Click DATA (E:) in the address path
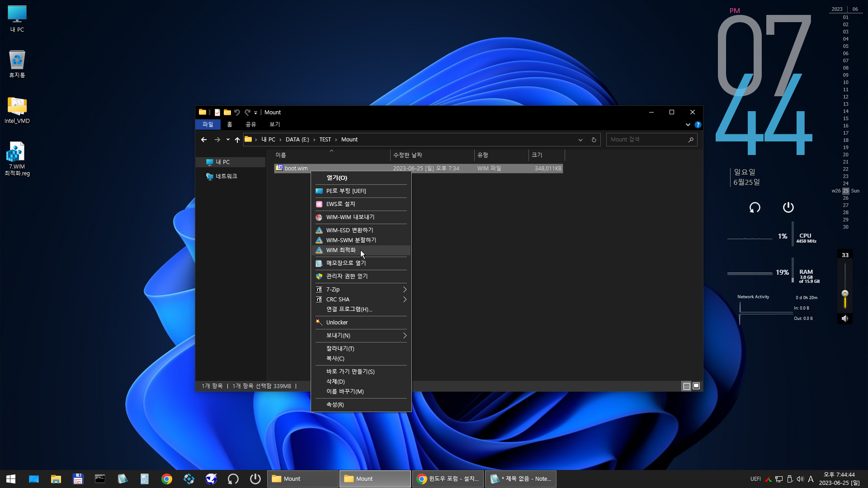The height and width of the screenshot is (488, 868). click(x=297, y=140)
